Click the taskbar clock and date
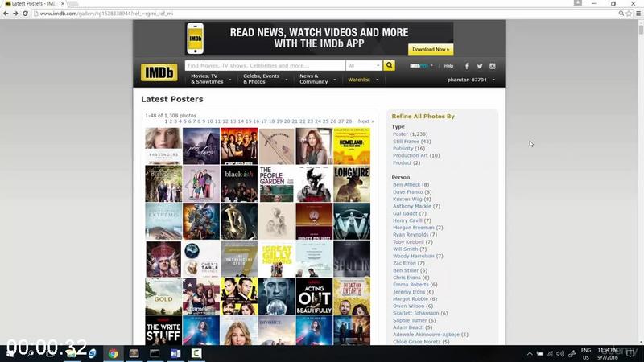The image size is (644, 362). tap(608, 353)
